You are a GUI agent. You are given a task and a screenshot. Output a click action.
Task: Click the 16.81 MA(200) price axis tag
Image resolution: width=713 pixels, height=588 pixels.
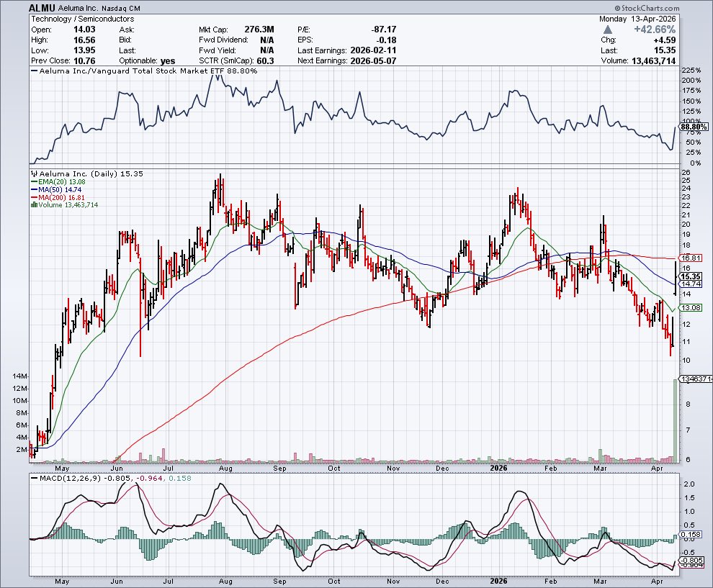(691, 258)
